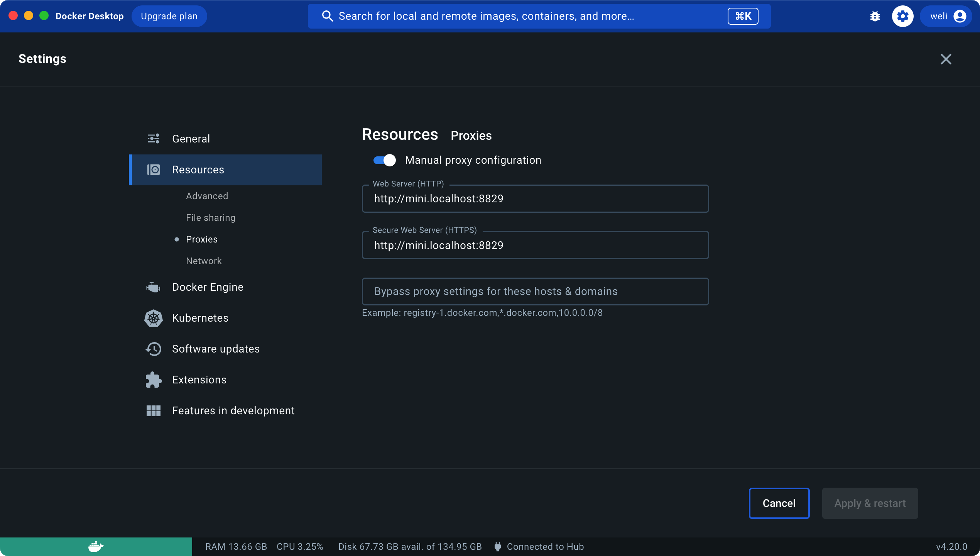Open the weli account menu
Viewport: 980px width, 556px height.
[x=947, y=16]
